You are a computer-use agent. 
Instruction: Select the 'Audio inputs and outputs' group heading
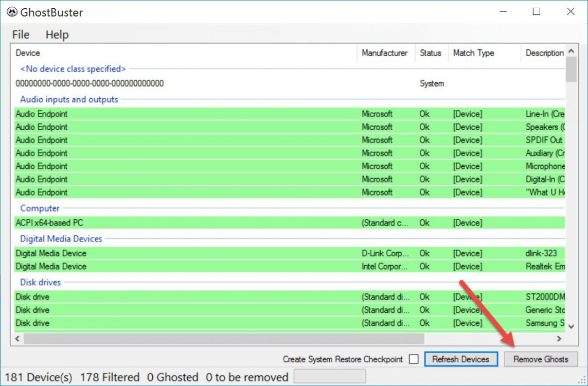click(69, 99)
